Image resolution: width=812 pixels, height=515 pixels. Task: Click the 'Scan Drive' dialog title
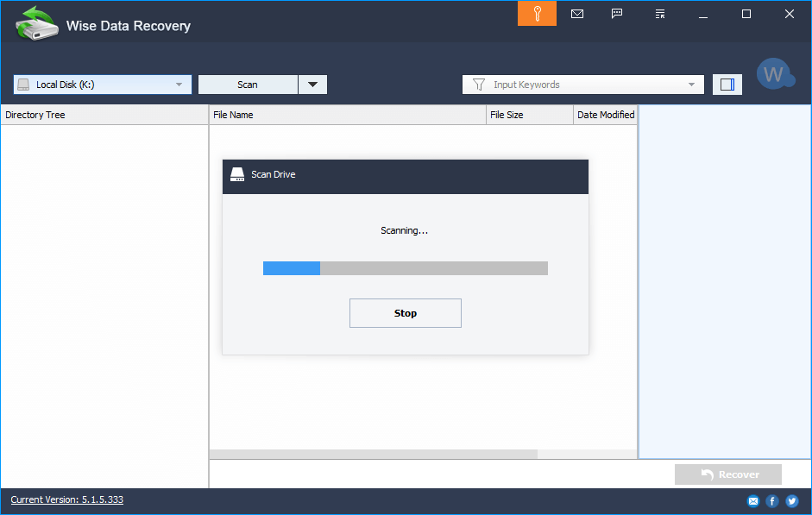[x=274, y=174]
